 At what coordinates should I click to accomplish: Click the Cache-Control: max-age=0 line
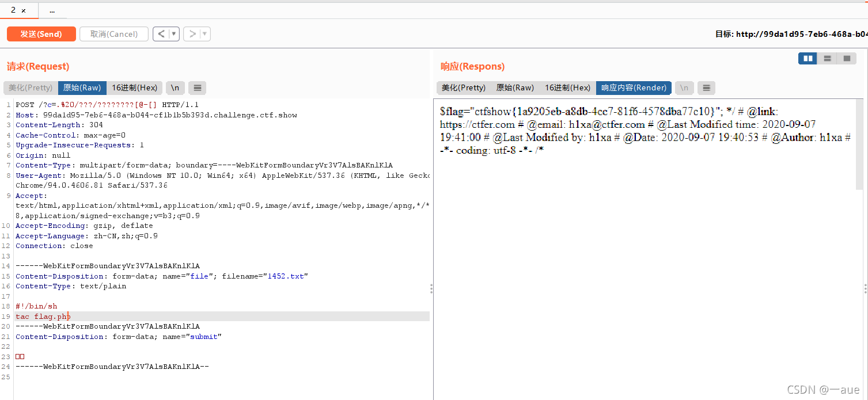70,135
